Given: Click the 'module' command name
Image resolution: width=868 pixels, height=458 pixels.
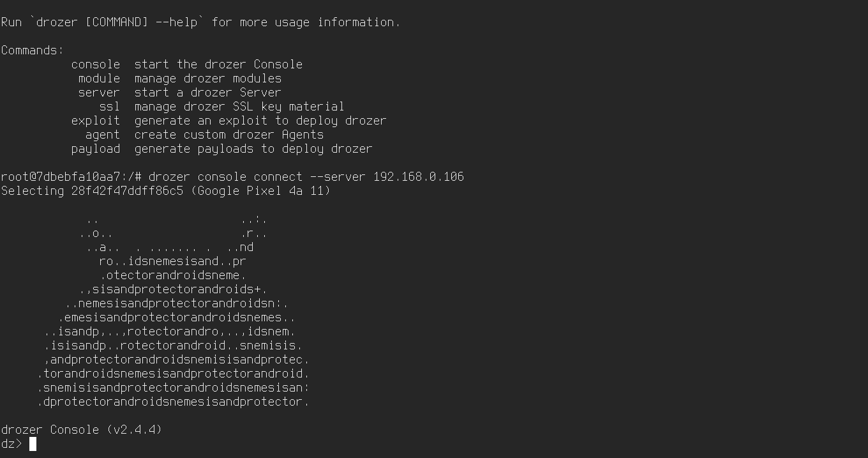Looking at the screenshot, I should [99, 79].
